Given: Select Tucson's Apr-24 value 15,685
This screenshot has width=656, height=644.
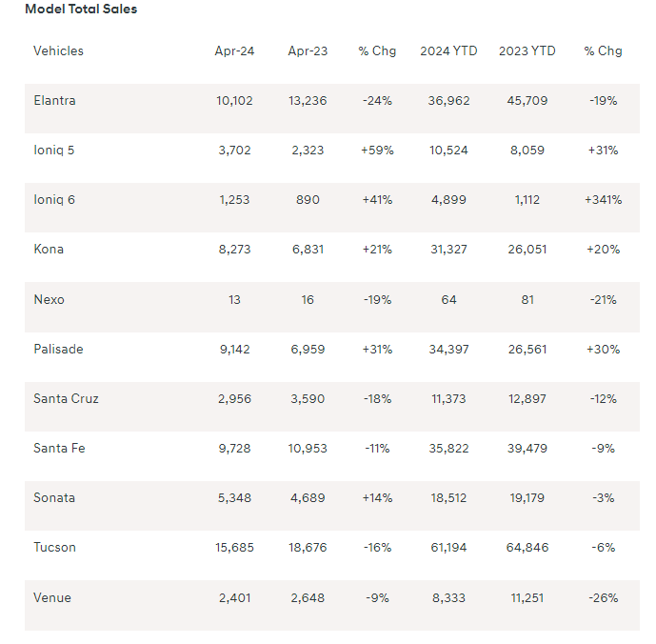Looking at the screenshot, I should pyautogui.click(x=234, y=547).
